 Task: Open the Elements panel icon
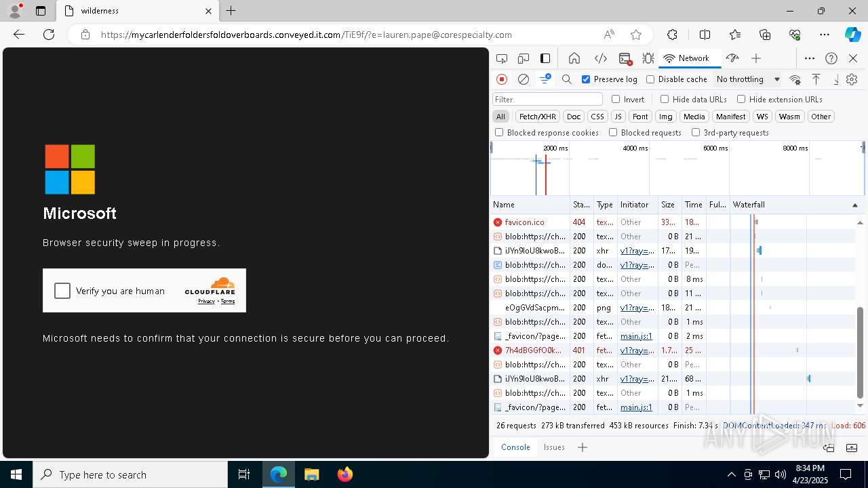(600, 58)
